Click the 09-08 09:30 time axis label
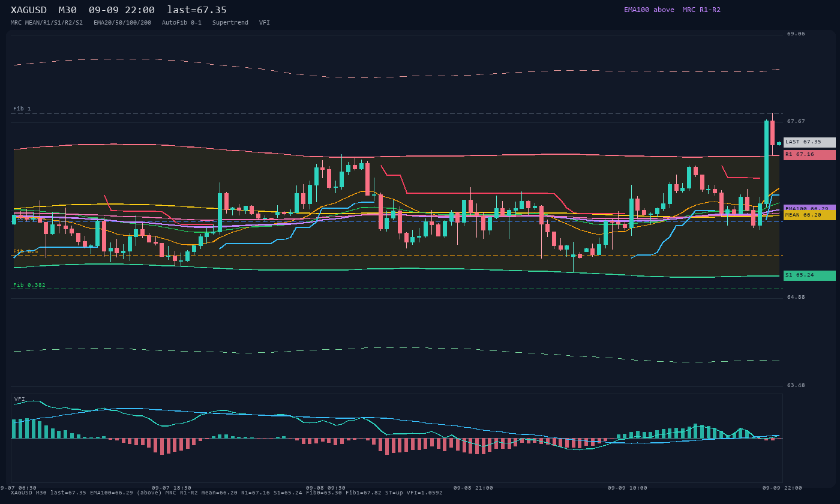Image resolution: width=840 pixels, height=504 pixels. (326, 488)
